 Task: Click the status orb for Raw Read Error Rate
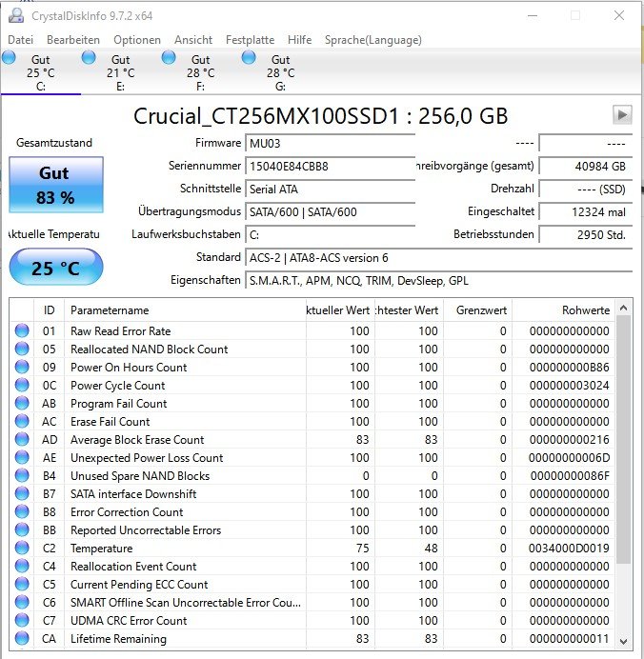(22, 330)
